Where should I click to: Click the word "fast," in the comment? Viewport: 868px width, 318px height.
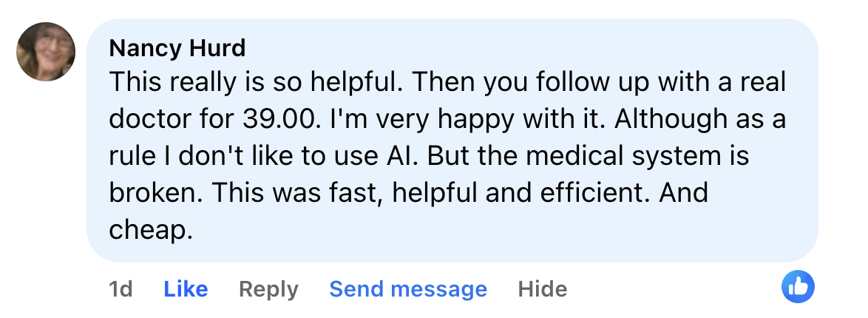(359, 193)
